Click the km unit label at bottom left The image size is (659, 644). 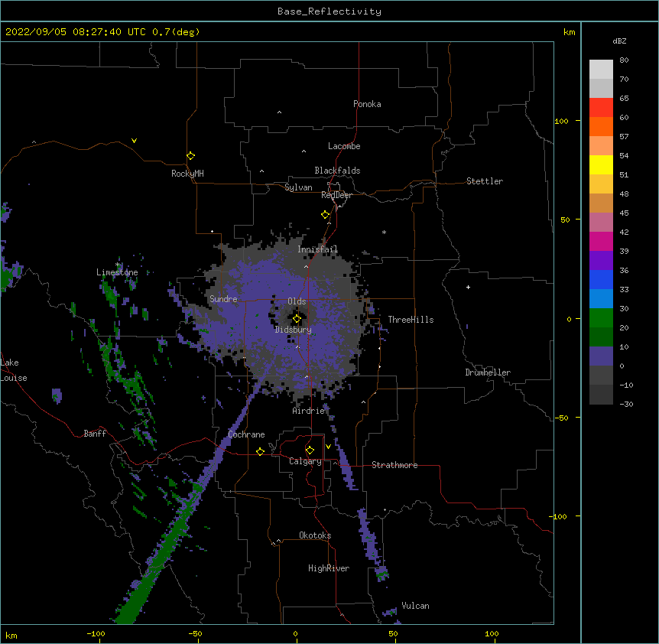coord(11,636)
